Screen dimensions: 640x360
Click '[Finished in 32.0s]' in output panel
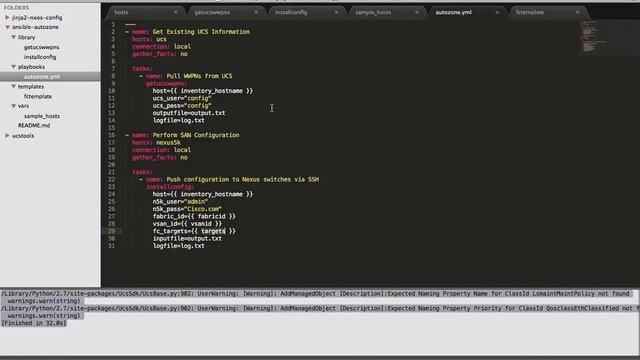point(33,323)
